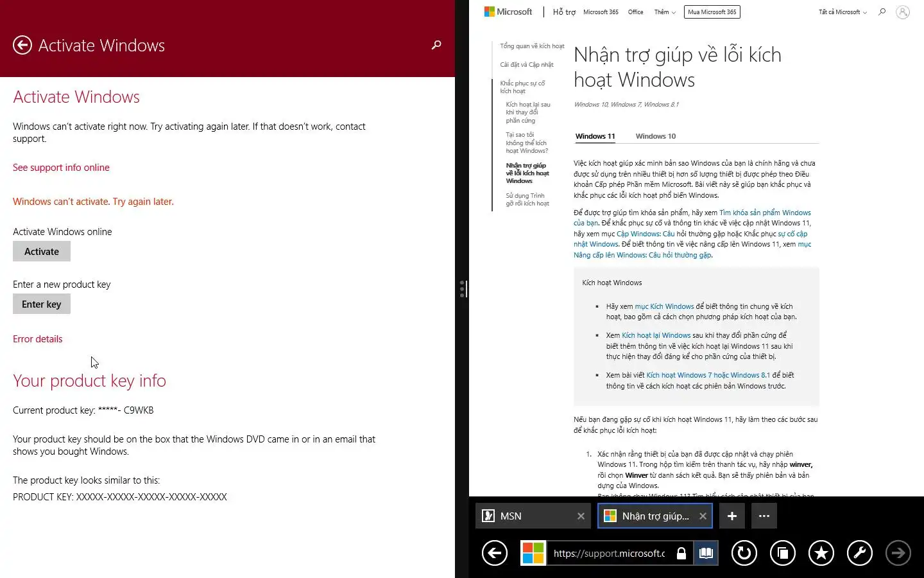924x578 pixels.
Task: Click browser forward arrow button
Action: (x=898, y=553)
